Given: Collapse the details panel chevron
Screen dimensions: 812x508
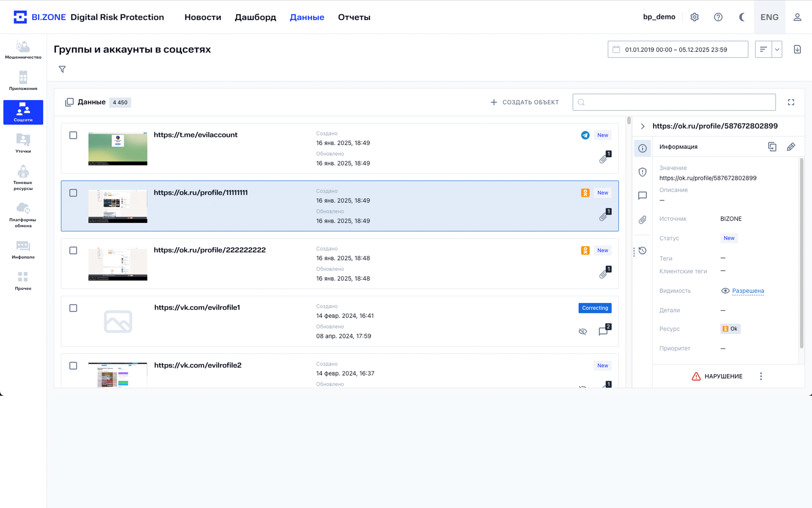Looking at the screenshot, I should point(643,126).
